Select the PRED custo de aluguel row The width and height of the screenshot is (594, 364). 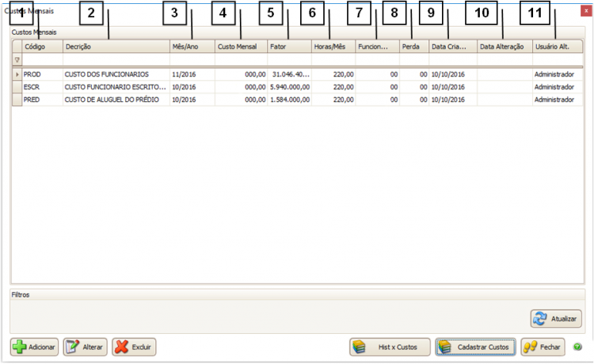tap(115, 100)
